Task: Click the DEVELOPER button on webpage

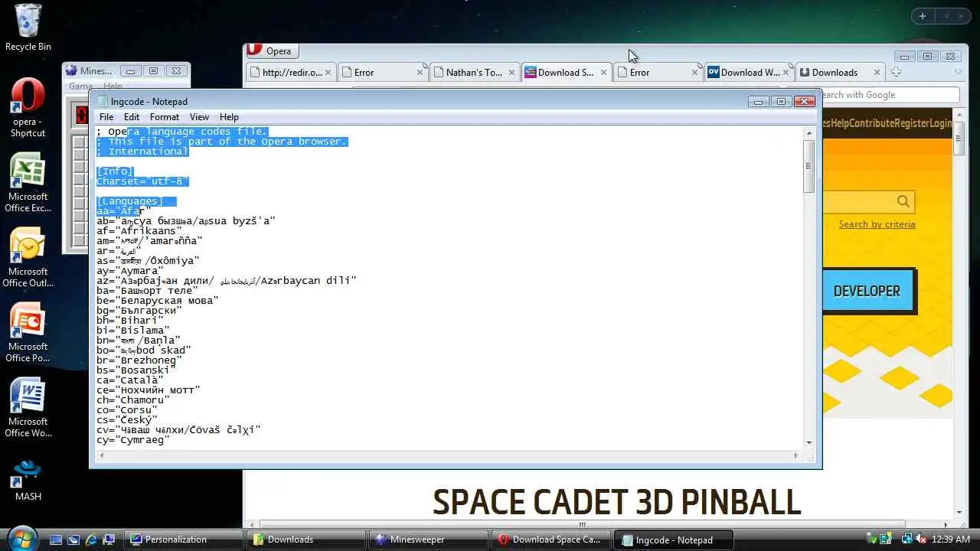Action: (x=867, y=291)
